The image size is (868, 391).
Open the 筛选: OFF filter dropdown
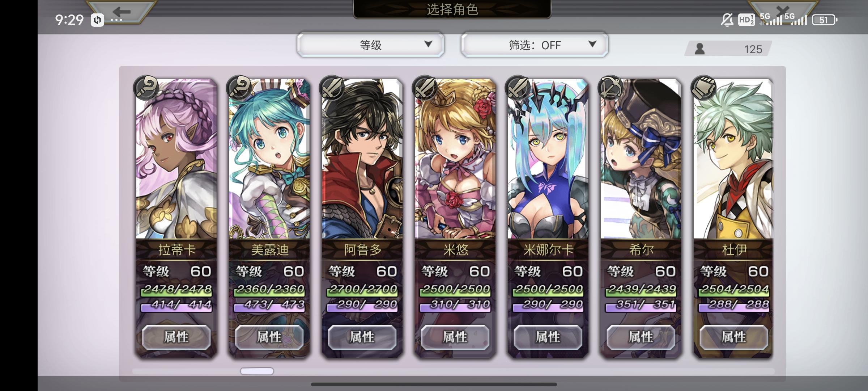535,45
